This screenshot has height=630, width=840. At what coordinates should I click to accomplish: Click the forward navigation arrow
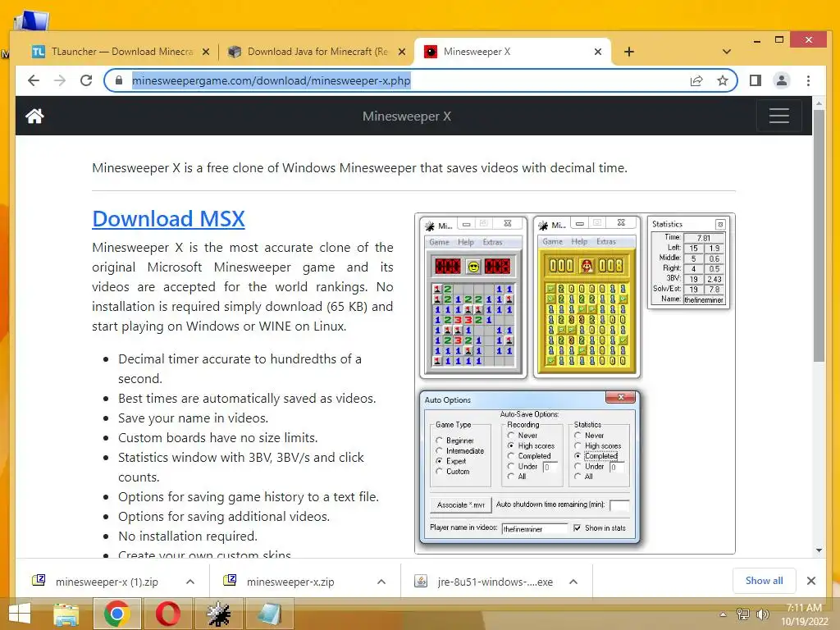(60, 80)
